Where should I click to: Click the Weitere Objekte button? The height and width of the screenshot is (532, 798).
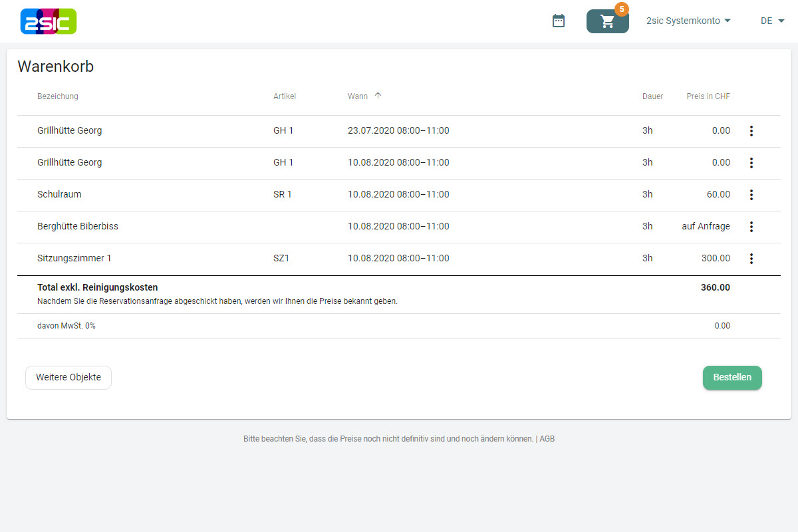click(x=68, y=377)
